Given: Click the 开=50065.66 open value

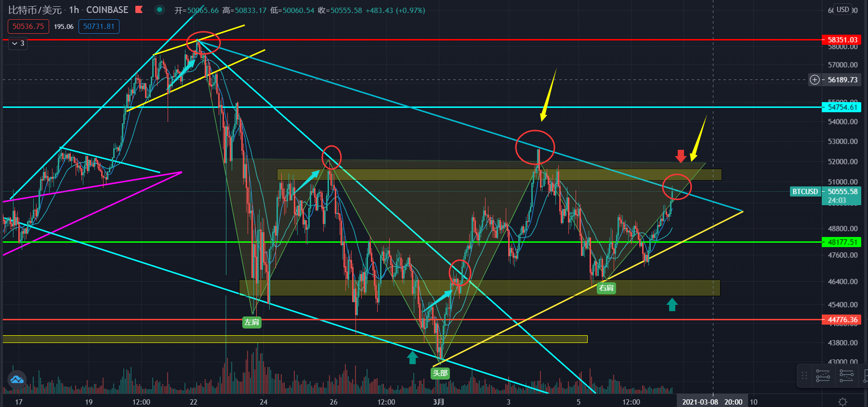Looking at the screenshot, I should pos(196,10).
